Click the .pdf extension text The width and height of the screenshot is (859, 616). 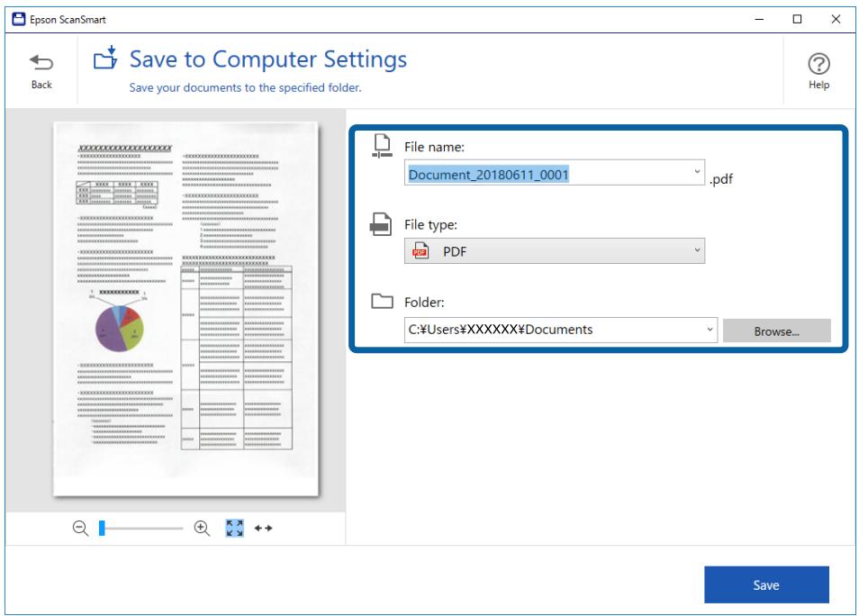[721, 179]
